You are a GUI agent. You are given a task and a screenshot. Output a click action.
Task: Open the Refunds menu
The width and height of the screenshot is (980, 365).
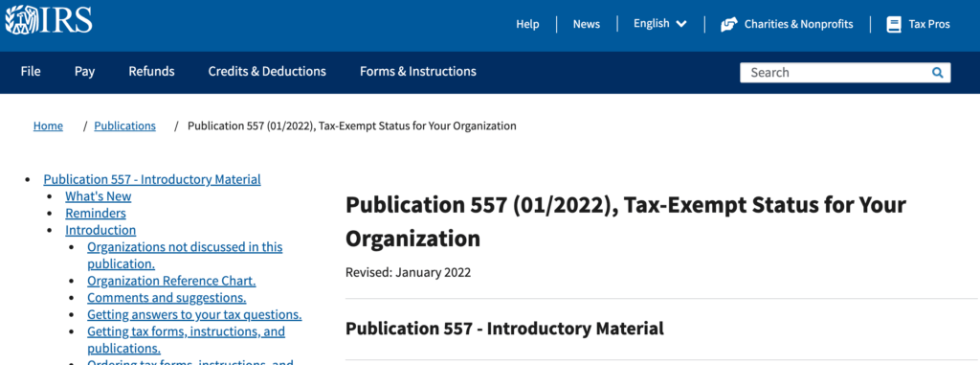[151, 72]
